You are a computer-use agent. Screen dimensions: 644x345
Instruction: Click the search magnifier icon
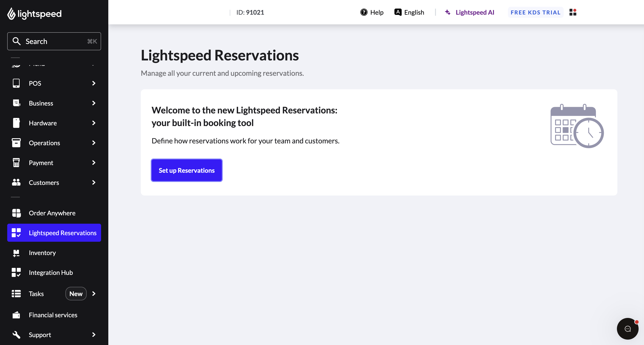tap(16, 41)
